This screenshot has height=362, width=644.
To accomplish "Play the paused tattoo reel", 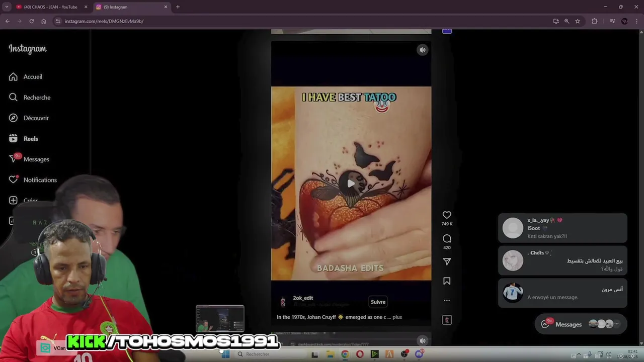I will point(351,184).
